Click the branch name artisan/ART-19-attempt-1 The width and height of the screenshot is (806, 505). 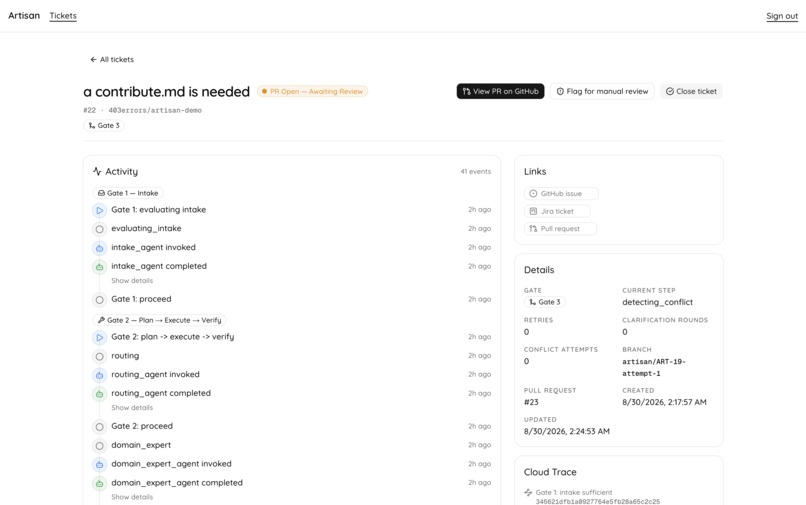pos(654,367)
